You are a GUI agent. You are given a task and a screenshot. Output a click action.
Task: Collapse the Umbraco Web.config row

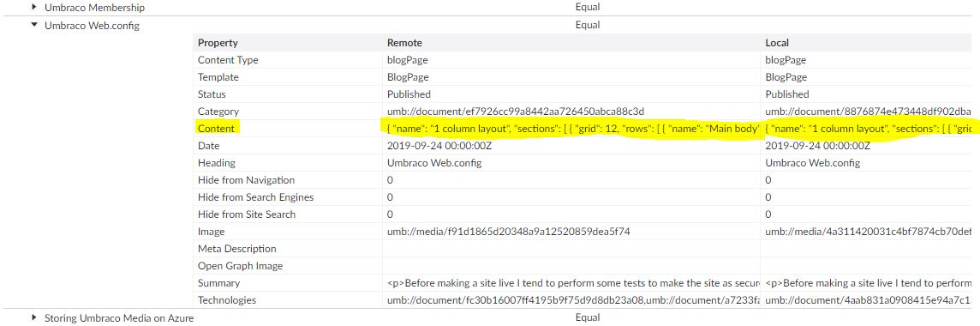pyautogui.click(x=34, y=26)
